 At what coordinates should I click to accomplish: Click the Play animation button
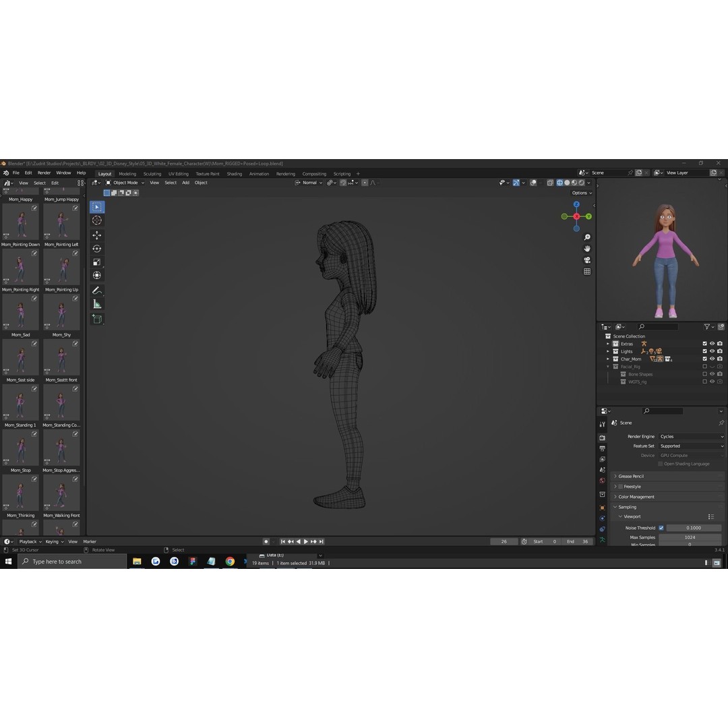pyautogui.click(x=306, y=542)
